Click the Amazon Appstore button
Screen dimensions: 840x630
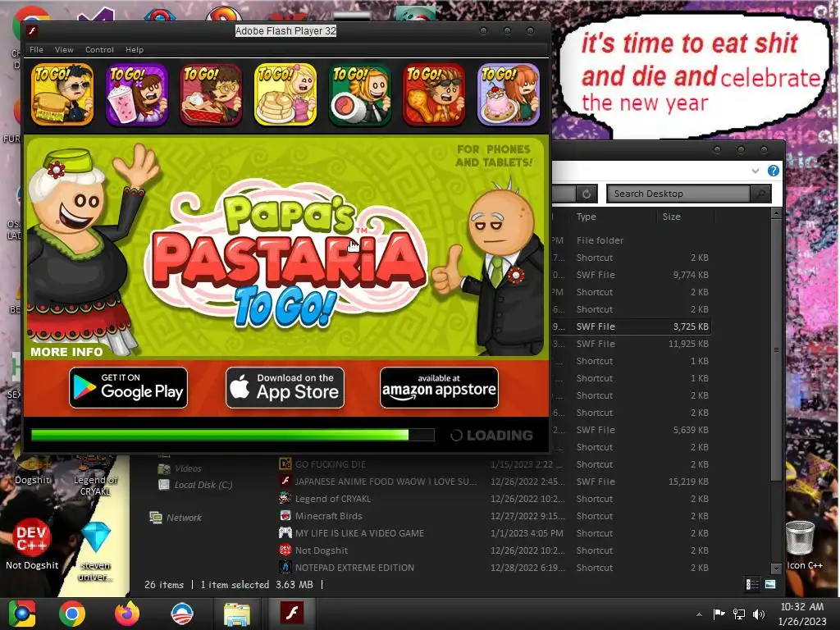[439, 387]
